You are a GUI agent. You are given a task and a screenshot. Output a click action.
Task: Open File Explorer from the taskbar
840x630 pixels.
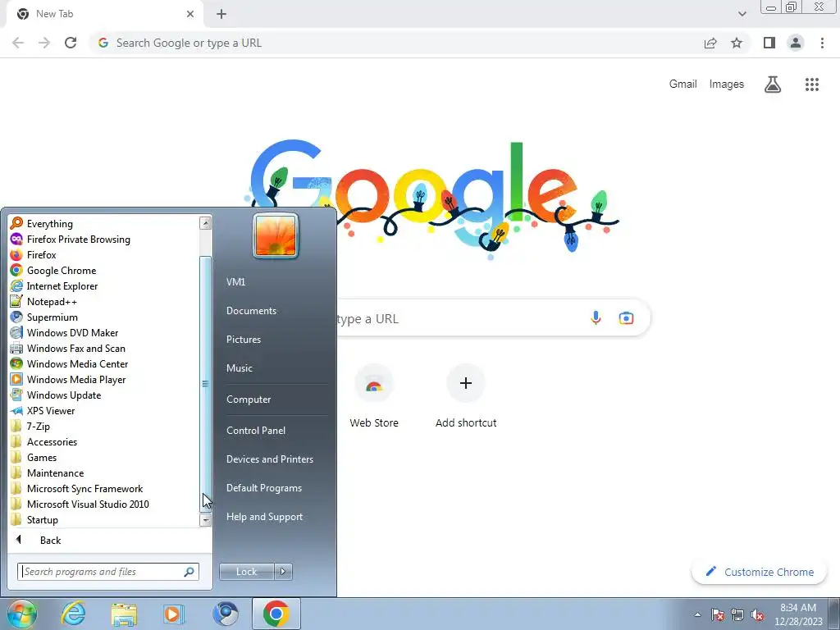tap(124, 614)
